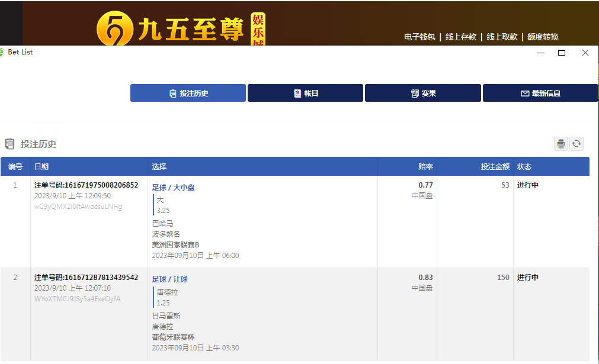Viewport: 599px width, 364px height.
Task: Click the 九五至尊 logo
Action: (181, 28)
